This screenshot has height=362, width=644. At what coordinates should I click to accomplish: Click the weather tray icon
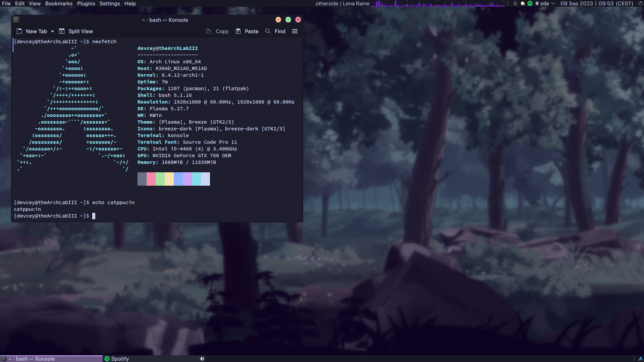pos(523,3)
